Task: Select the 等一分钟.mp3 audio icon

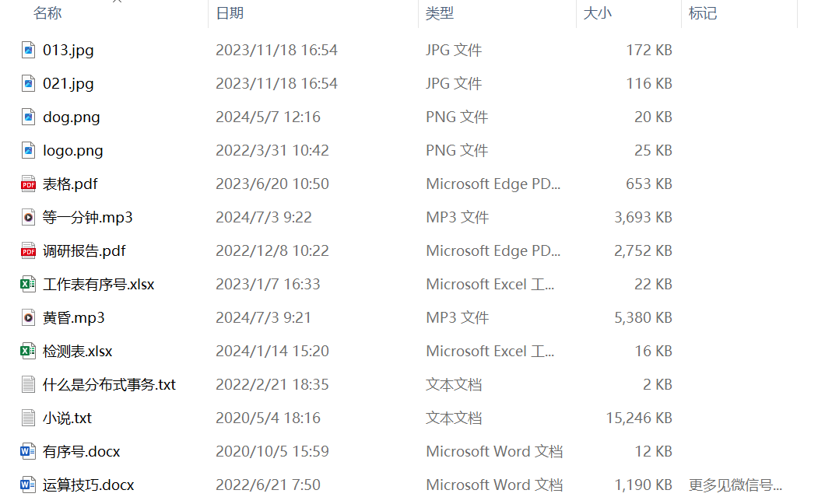Action: click(x=29, y=218)
